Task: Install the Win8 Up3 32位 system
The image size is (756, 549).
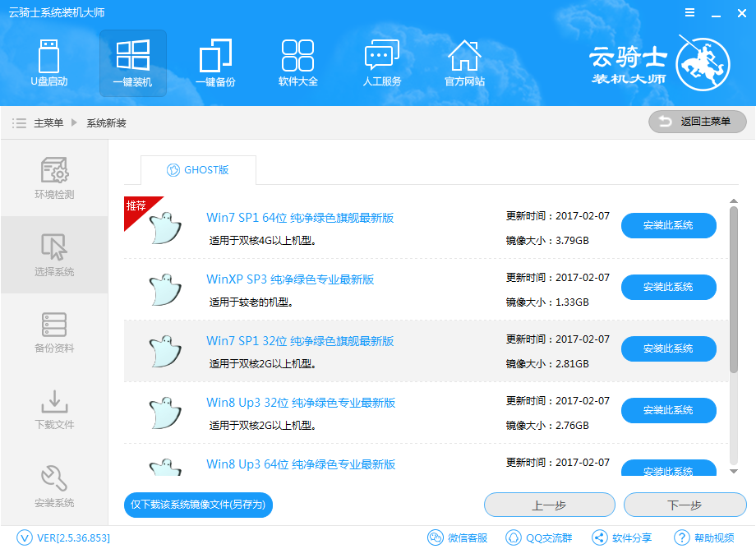Action: (668, 410)
